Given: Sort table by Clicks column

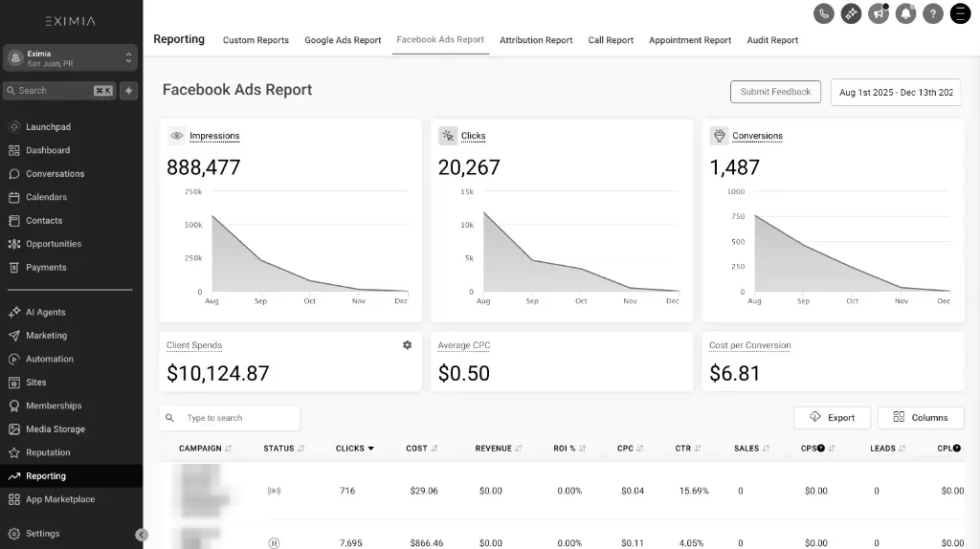Looking at the screenshot, I should point(354,449).
